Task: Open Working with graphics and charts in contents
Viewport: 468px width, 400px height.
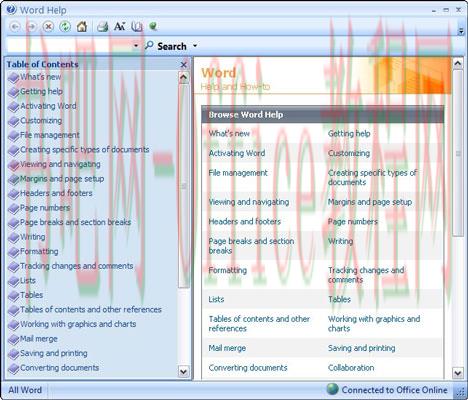Action: coord(78,324)
